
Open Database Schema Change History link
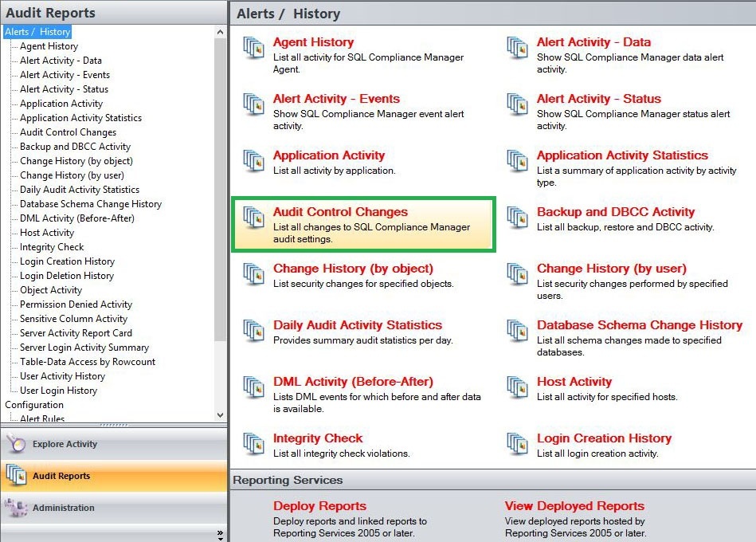tap(640, 325)
